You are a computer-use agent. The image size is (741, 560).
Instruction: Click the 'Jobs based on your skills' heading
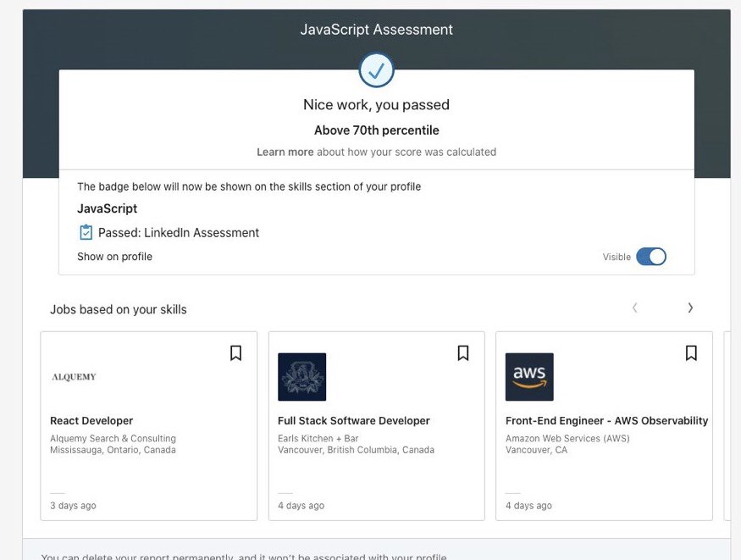click(x=119, y=309)
